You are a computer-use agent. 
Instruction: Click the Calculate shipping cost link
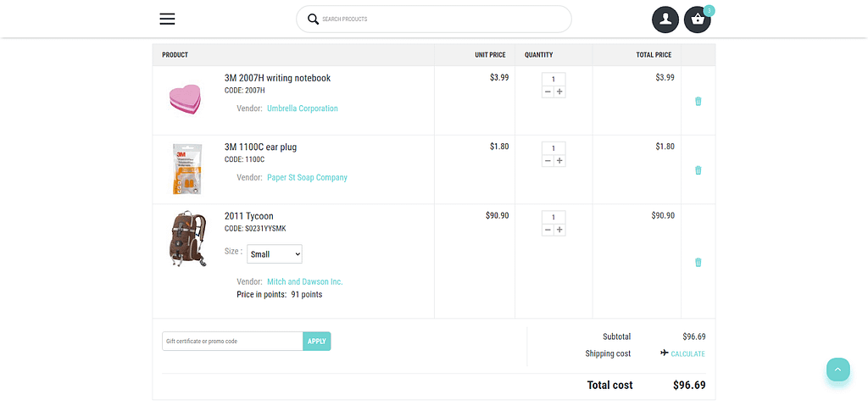pyautogui.click(x=687, y=354)
